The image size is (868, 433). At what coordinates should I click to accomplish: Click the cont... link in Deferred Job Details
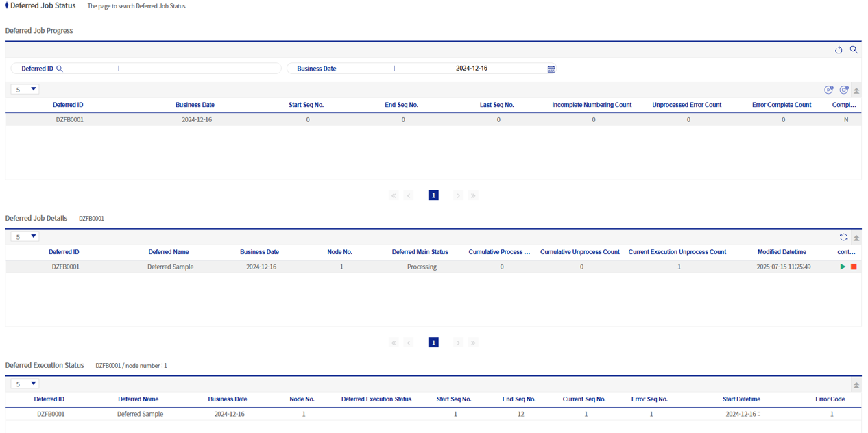point(846,252)
